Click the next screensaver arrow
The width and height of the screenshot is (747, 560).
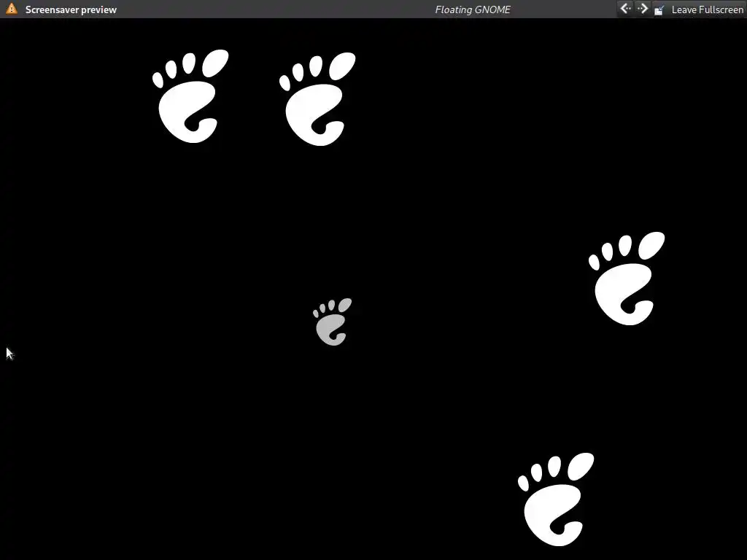click(642, 9)
